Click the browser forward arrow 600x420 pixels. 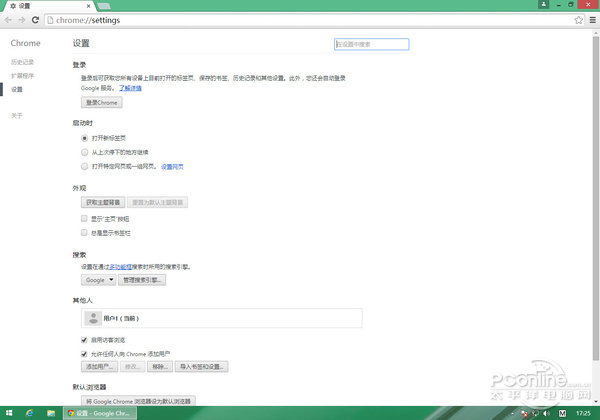click(x=22, y=20)
